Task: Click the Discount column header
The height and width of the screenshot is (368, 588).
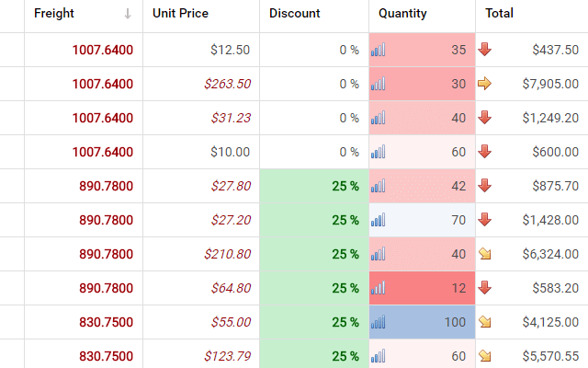Action: tap(296, 14)
